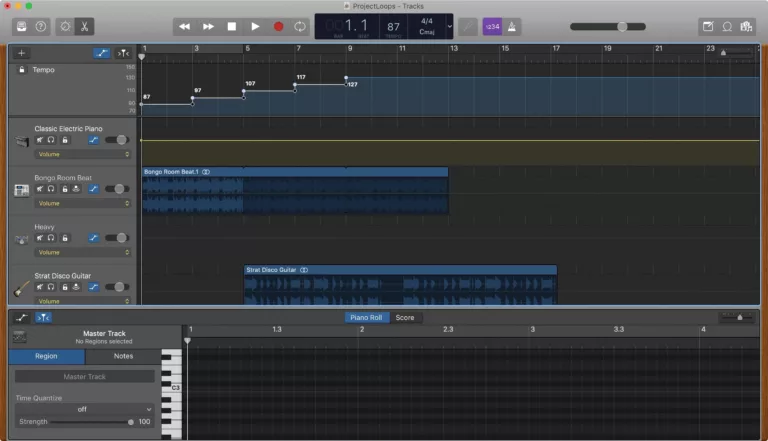768x441 pixels.
Task: Toggle Cycle mode
Action: coord(300,26)
